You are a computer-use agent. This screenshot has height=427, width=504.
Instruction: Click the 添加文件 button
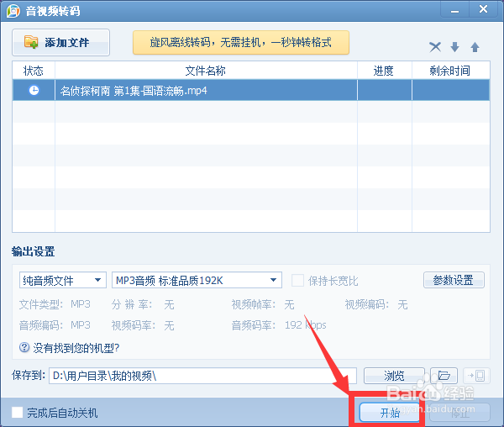(60, 42)
